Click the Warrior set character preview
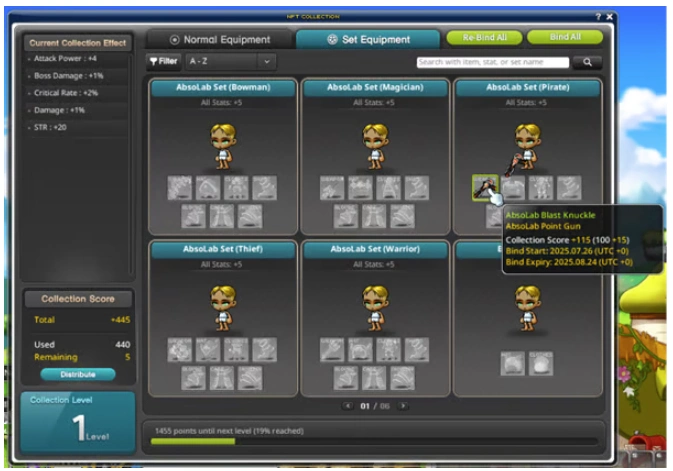This screenshot has height=471, width=673. 375,308
